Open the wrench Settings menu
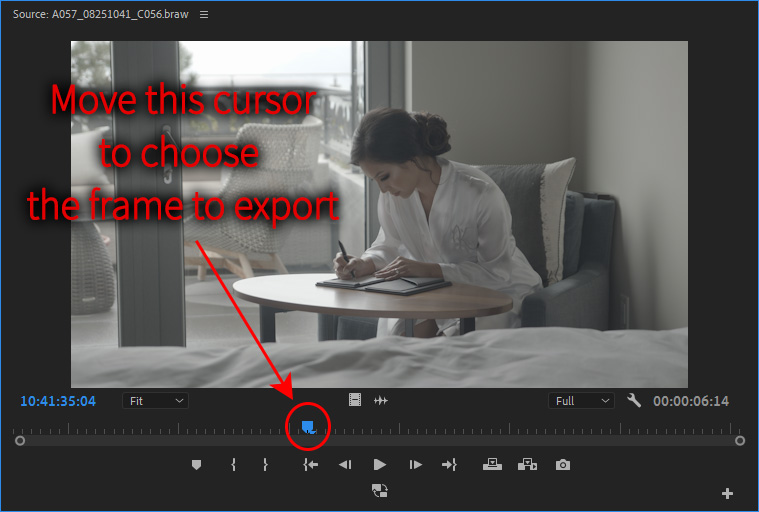The width and height of the screenshot is (759, 512). 634,400
